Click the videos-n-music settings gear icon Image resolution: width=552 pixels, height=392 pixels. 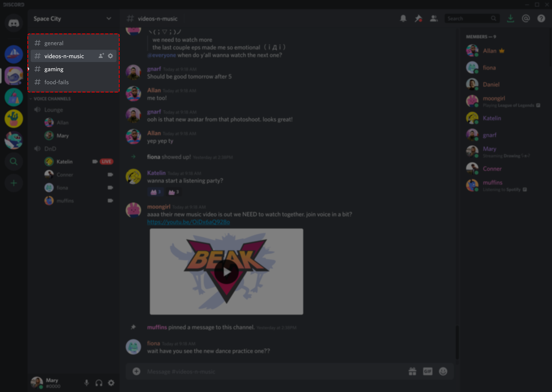110,56
